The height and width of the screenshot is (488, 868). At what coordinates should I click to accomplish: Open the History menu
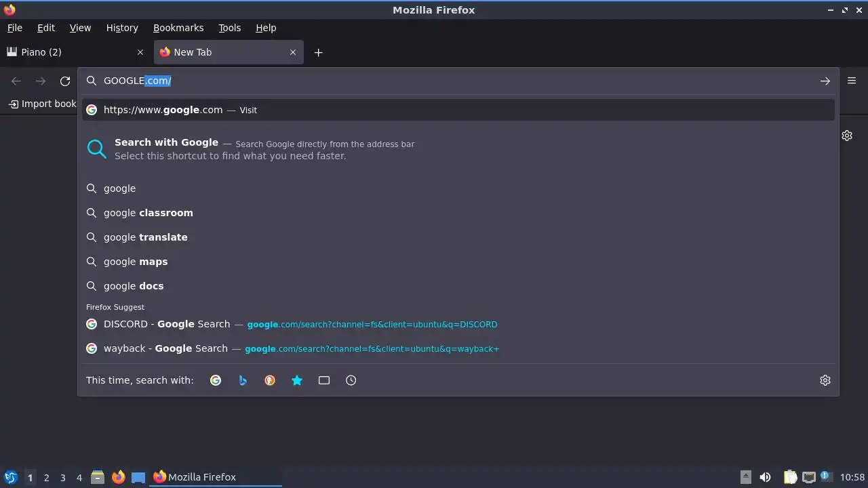(x=122, y=28)
